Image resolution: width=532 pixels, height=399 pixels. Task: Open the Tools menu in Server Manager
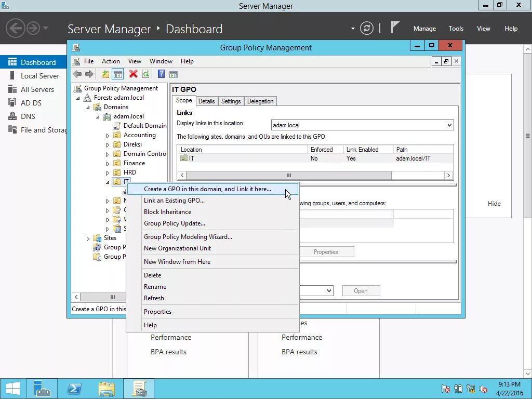click(456, 29)
